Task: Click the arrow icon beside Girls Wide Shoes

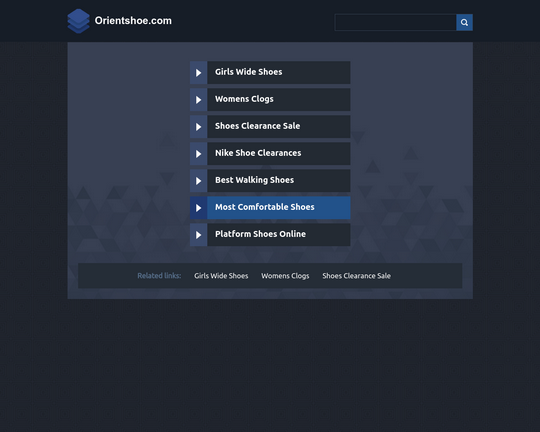Action: 198,73
